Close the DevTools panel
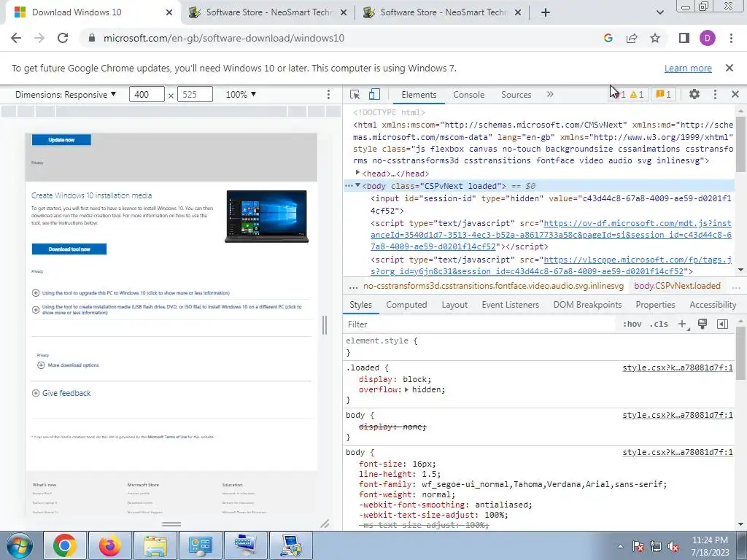This screenshot has height=560, width=747. coord(735,94)
